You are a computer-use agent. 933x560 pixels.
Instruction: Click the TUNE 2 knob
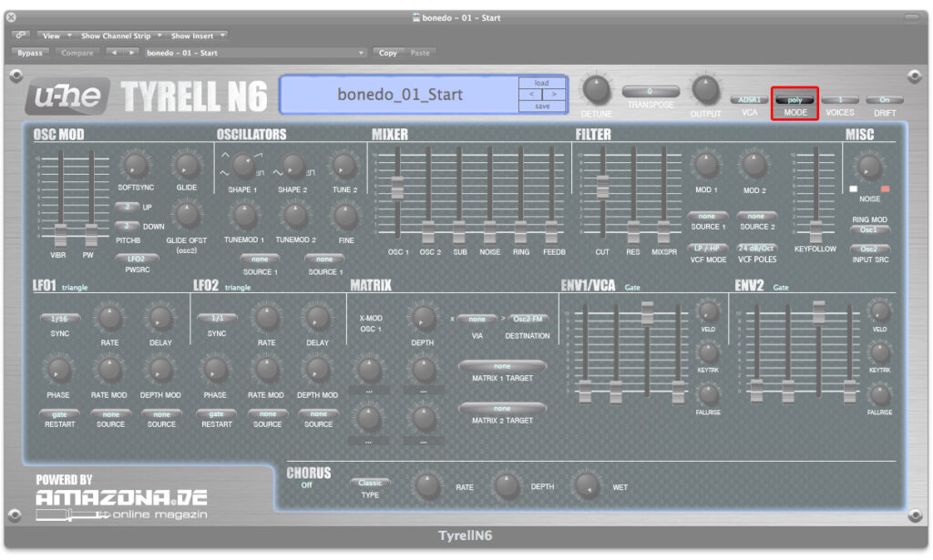coord(344,166)
